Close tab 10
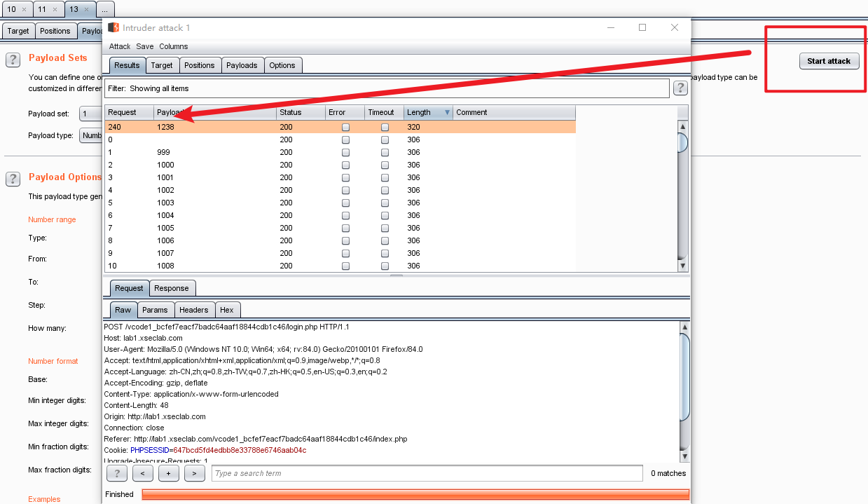This screenshot has width=868, height=504. [24, 9]
